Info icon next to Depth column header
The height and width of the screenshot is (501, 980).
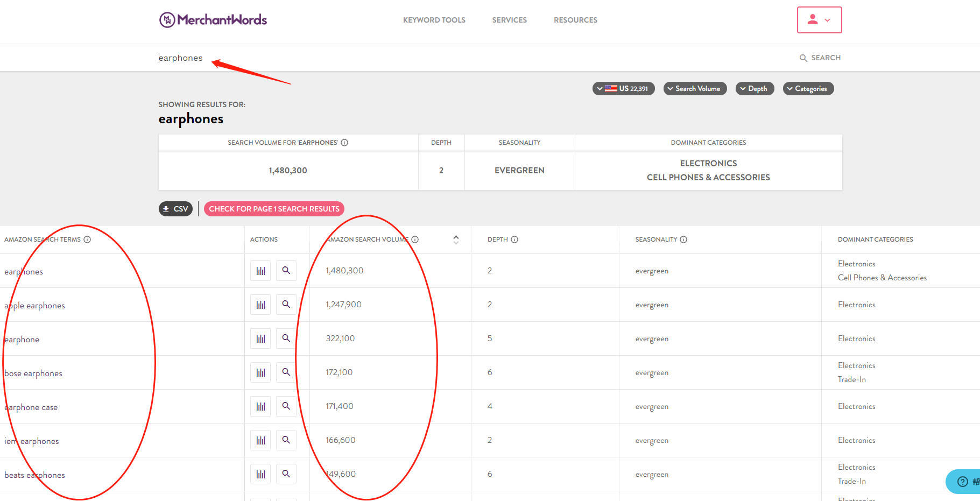pos(514,239)
